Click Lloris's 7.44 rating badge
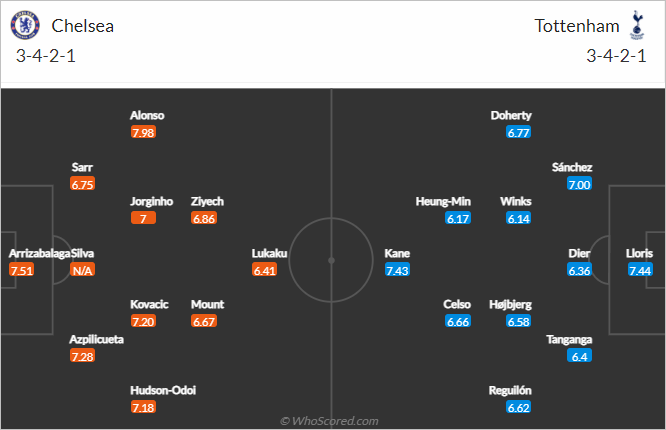The width and height of the screenshot is (666, 430). coord(640,270)
